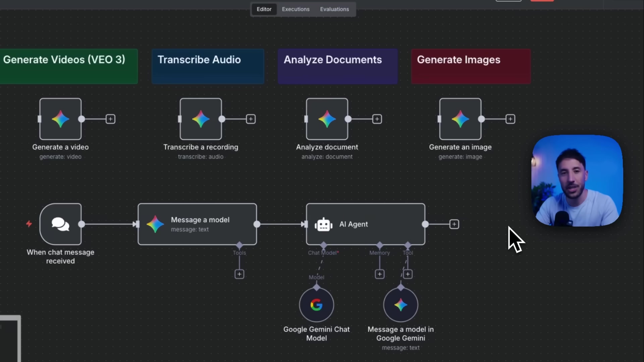The width and height of the screenshot is (644, 362).
Task: Add another Tool sub-node to AI Agent
Action: pos(408,274)
